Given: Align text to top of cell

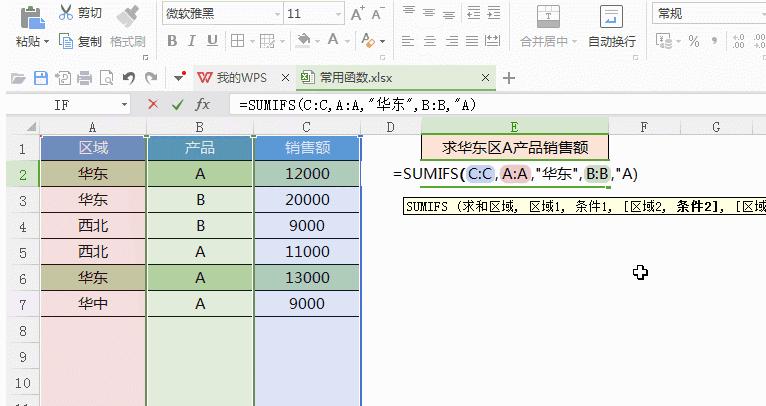Looking at the screenshot, I should [x=409, y=12].
